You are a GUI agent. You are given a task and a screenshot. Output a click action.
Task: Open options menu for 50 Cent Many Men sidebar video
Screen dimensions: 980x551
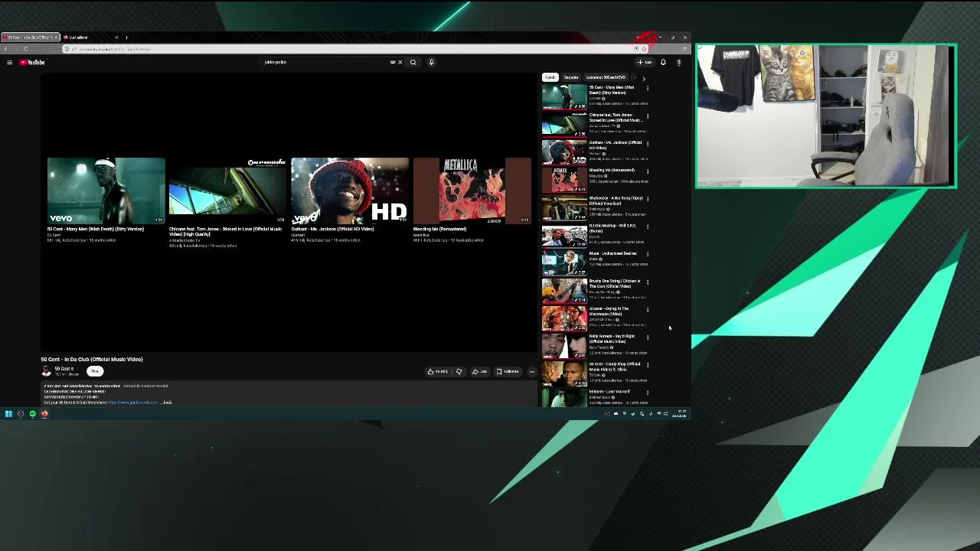648,88
